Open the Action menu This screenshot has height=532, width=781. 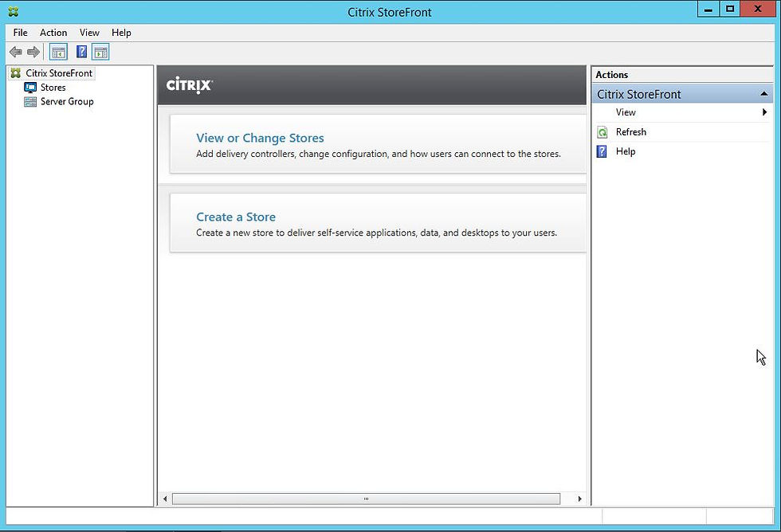click(x=53, y=33)
